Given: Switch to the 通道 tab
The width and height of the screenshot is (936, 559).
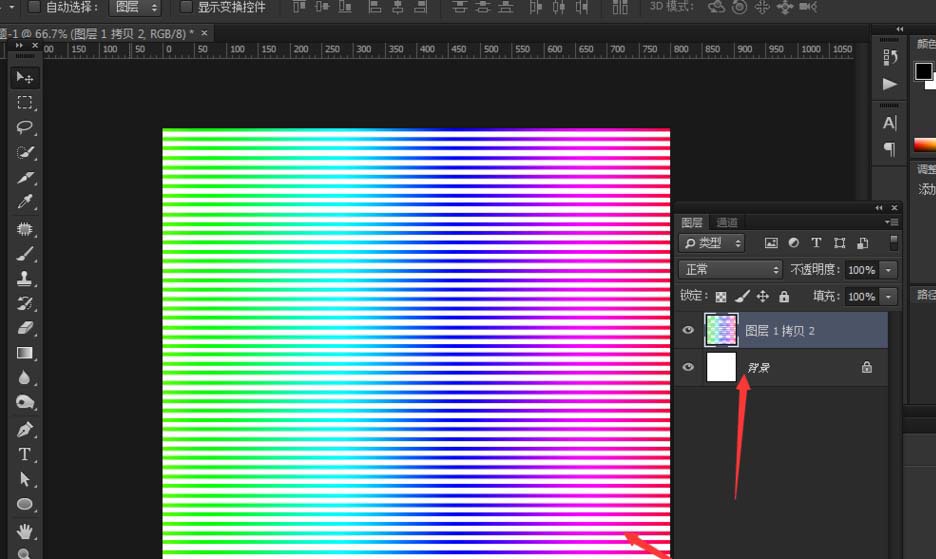Looking at the screenshot, I should 727,222.
